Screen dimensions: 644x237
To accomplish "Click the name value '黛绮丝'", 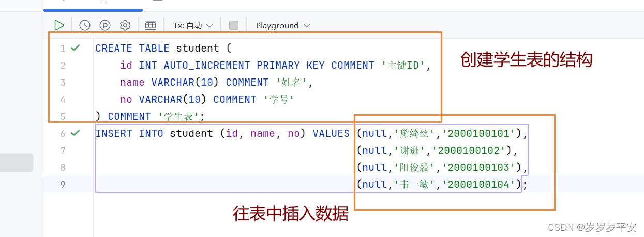I will 416,133.
